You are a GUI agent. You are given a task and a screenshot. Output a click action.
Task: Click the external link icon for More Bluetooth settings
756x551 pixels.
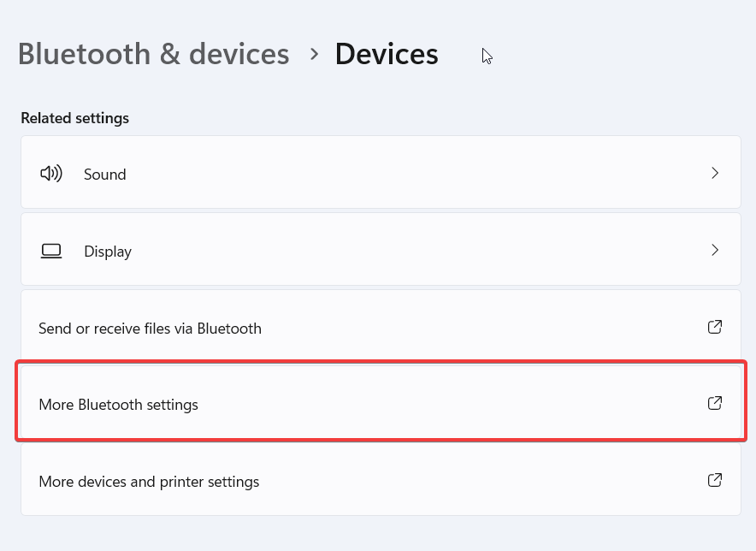coord(715,403)
